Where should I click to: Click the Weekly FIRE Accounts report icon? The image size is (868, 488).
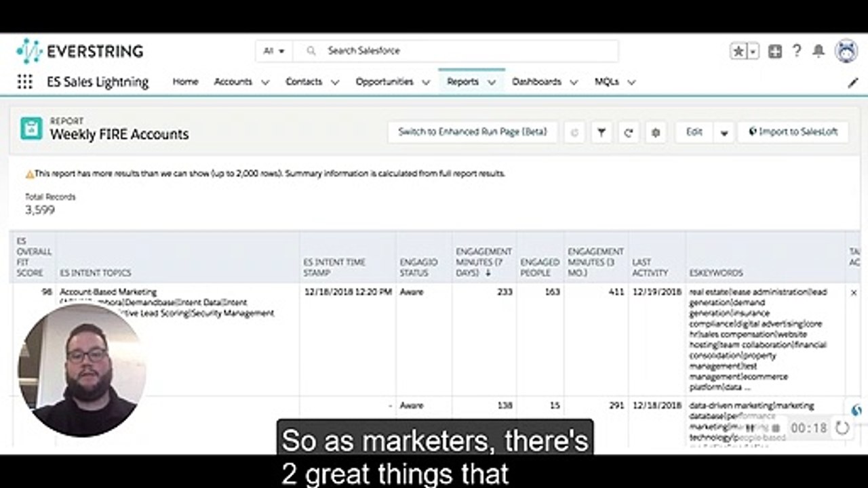click(x=31, y=127)
